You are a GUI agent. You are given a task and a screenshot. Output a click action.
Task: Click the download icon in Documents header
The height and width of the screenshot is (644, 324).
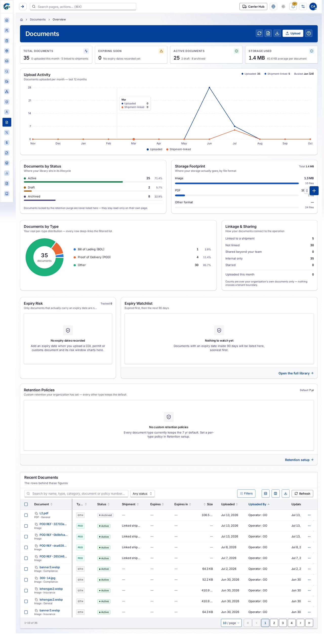[x=277, y=33]
